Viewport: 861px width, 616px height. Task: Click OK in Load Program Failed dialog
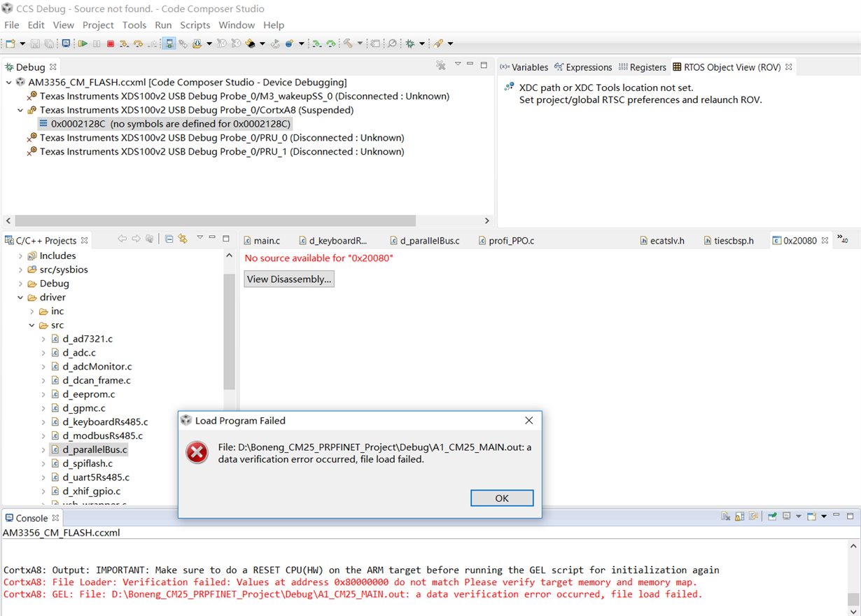pyautogui.click(x=502, y=498)
